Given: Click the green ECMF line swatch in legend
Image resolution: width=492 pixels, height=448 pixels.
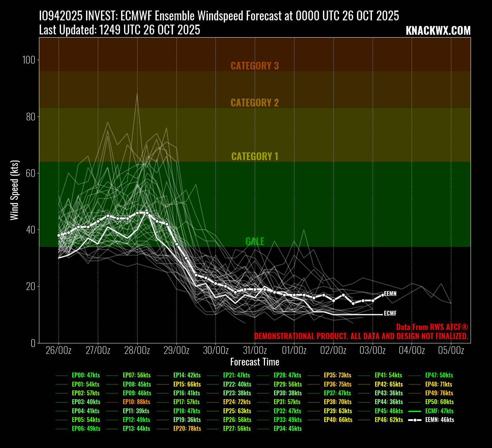Looking at the screenshot, I should pos(415,411).
